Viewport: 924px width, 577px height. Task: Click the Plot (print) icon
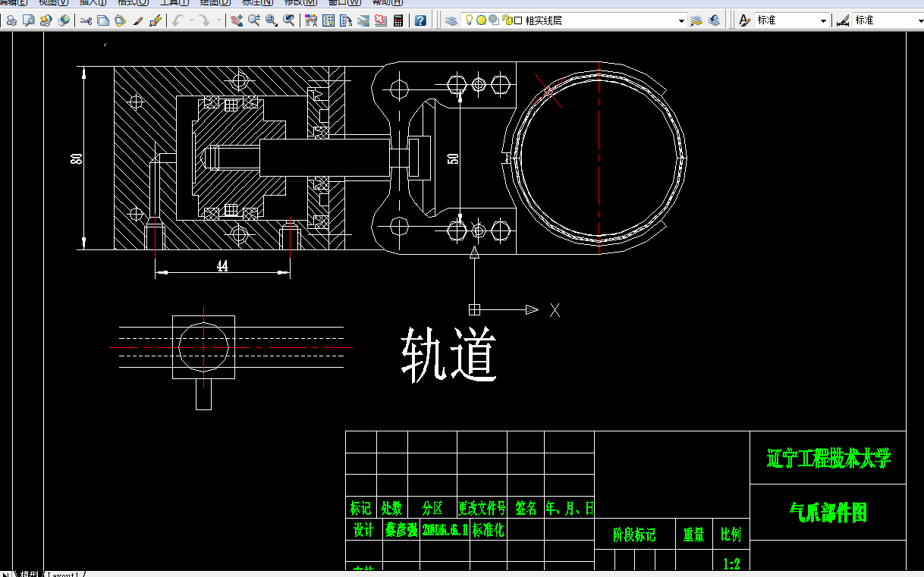tap(11, 20)
